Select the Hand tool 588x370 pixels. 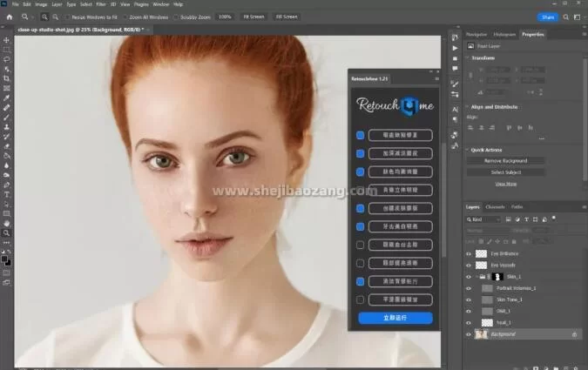7,223
